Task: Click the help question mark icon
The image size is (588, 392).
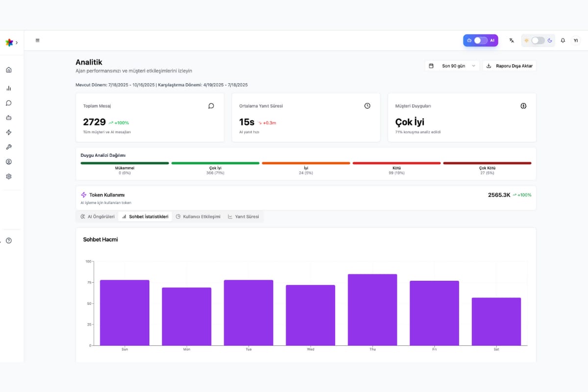Action: (x=8, y=241)
